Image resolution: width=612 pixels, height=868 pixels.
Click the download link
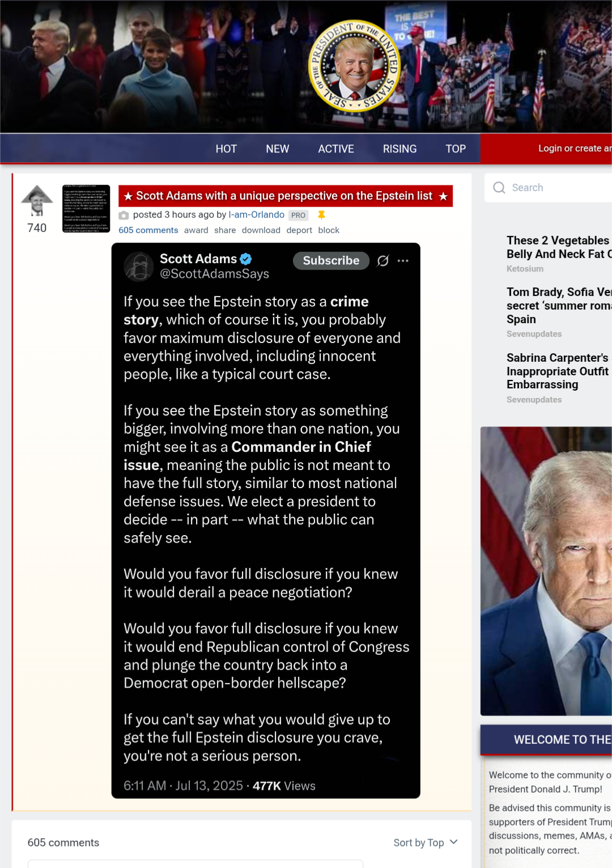point(261,230)
